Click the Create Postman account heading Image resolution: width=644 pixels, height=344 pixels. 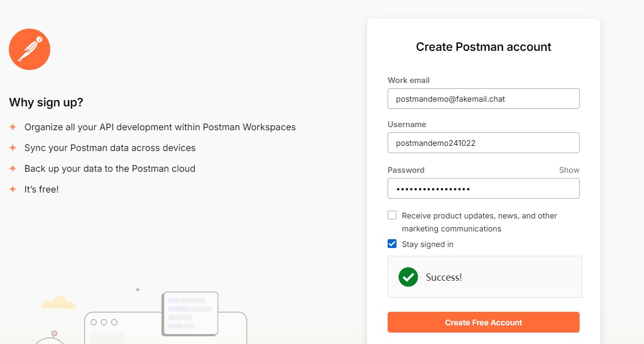pos(483,47)
